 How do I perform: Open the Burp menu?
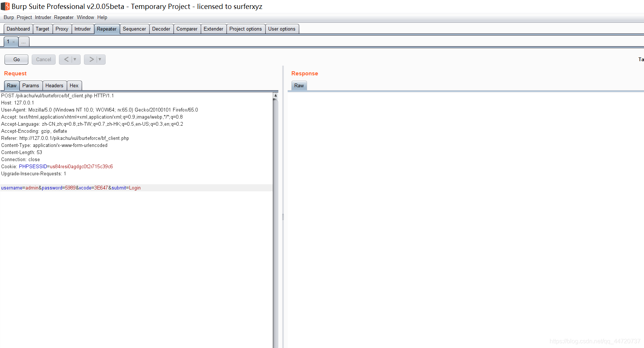click(x=9, y=17)
